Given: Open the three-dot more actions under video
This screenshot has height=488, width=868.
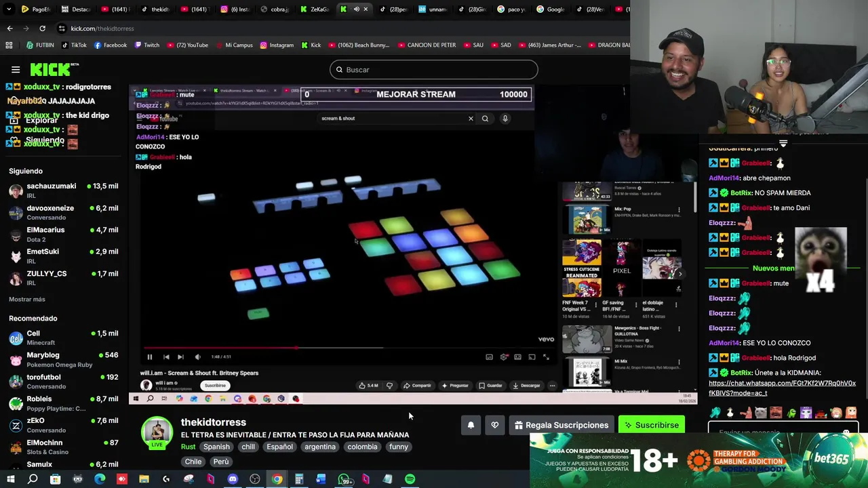Looking at the screenshot, I should [552, 386].
